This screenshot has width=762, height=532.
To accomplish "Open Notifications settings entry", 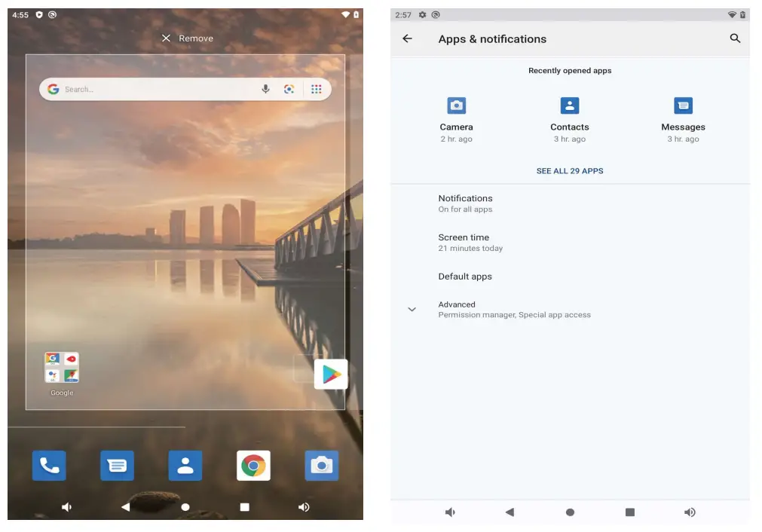I will [x=570, y=203].
